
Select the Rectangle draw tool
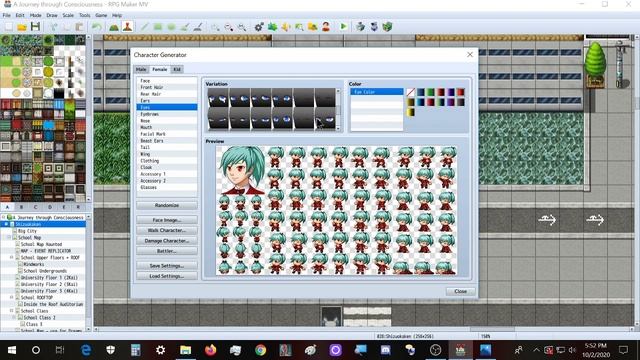(158, 27)
